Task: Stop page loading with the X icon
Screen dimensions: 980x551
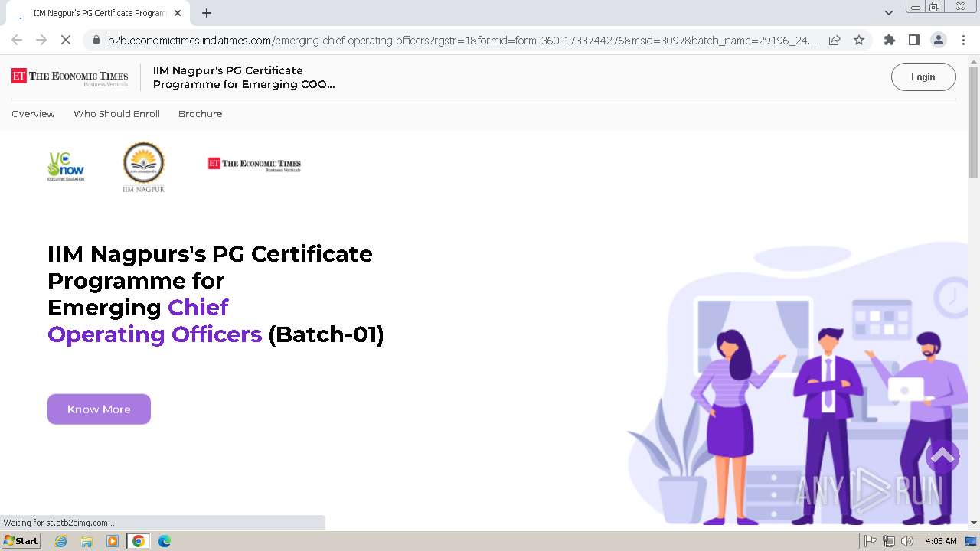Action: click(66, 40)
